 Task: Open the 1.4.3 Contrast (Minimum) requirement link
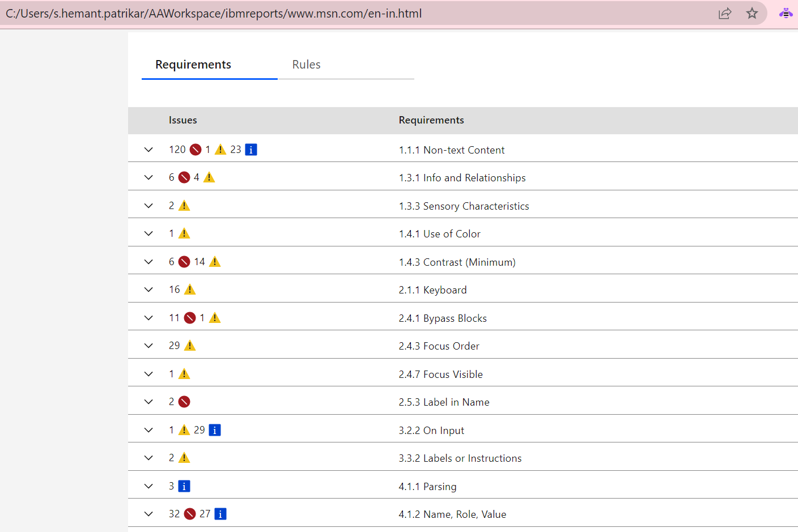[459, 262]
